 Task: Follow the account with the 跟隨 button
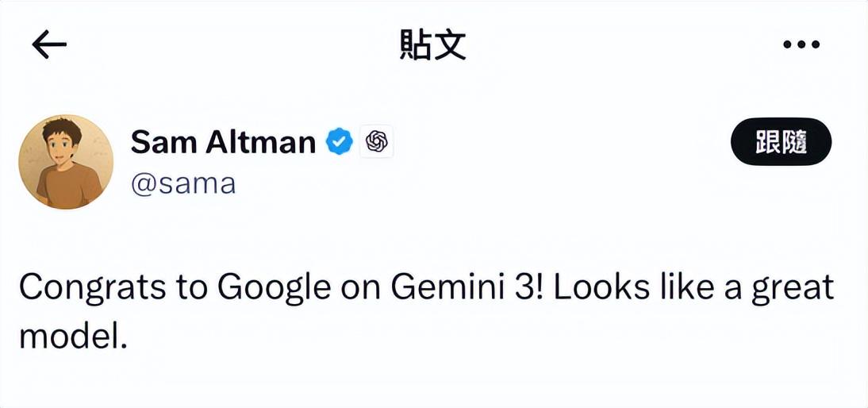781,143
